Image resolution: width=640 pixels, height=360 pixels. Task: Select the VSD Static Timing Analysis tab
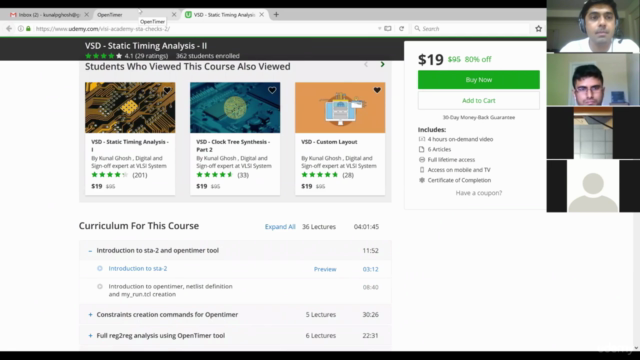[x=224, y=14]
